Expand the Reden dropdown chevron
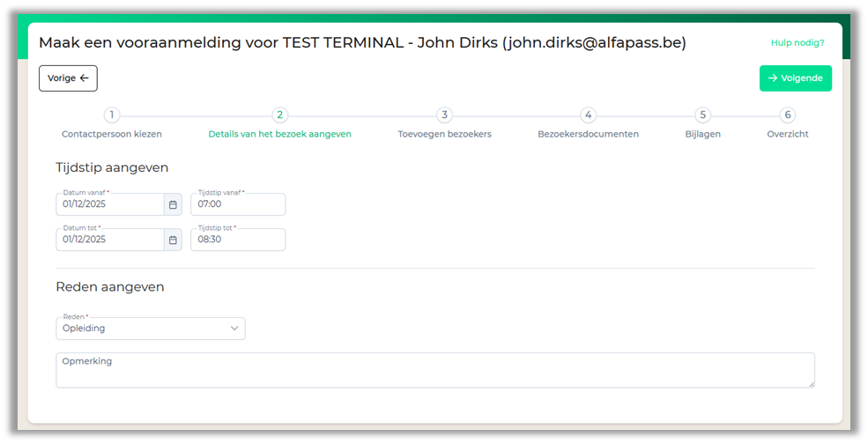This screenshot has width=868, height=444. click(x=234, y=329)
